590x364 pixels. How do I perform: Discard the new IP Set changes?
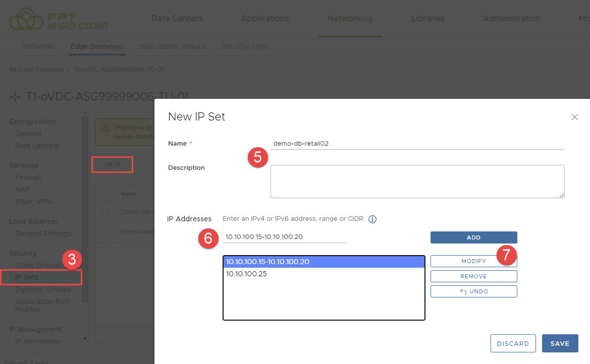(513, 343)
